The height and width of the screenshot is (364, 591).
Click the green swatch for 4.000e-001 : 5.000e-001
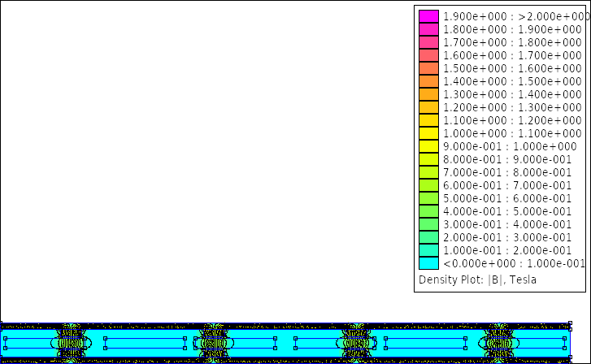pyautogui.click(x=428, y=211)
